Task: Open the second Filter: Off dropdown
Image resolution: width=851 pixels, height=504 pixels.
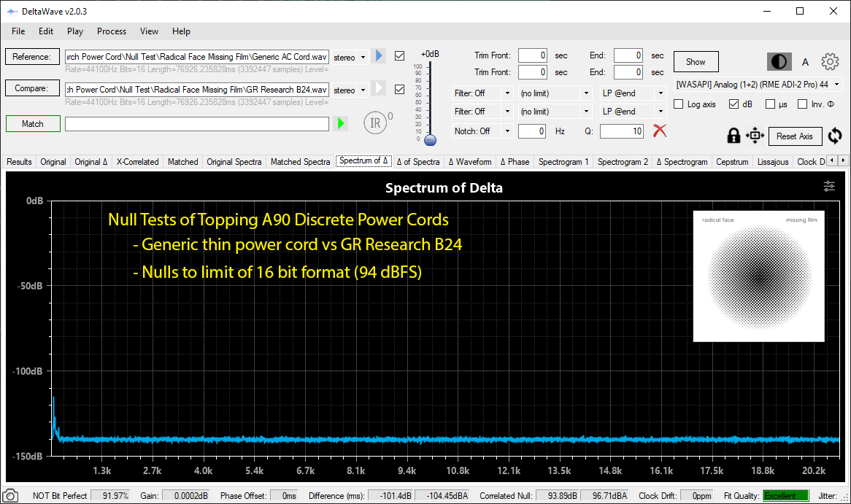Action: tap(482, 111)
